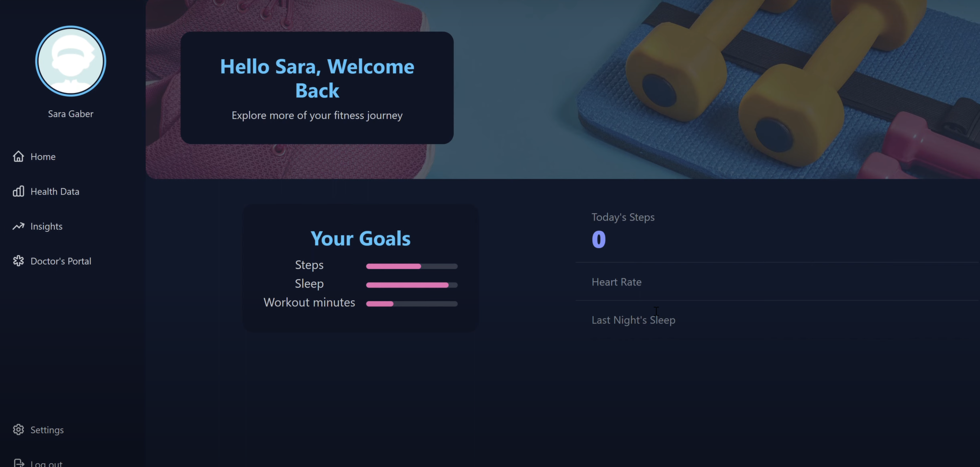Click the snowflake Doctor's Portal icon

click(18, 261)
